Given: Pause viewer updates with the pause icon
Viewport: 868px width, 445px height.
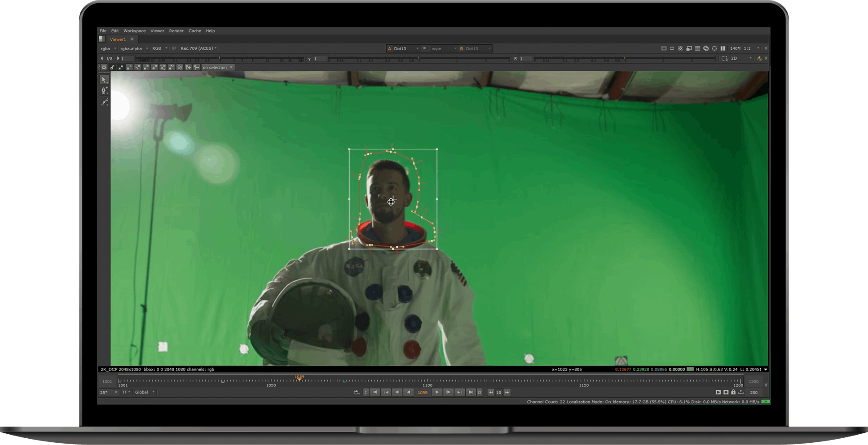Looking at the screenshot, I should [723, 48].
